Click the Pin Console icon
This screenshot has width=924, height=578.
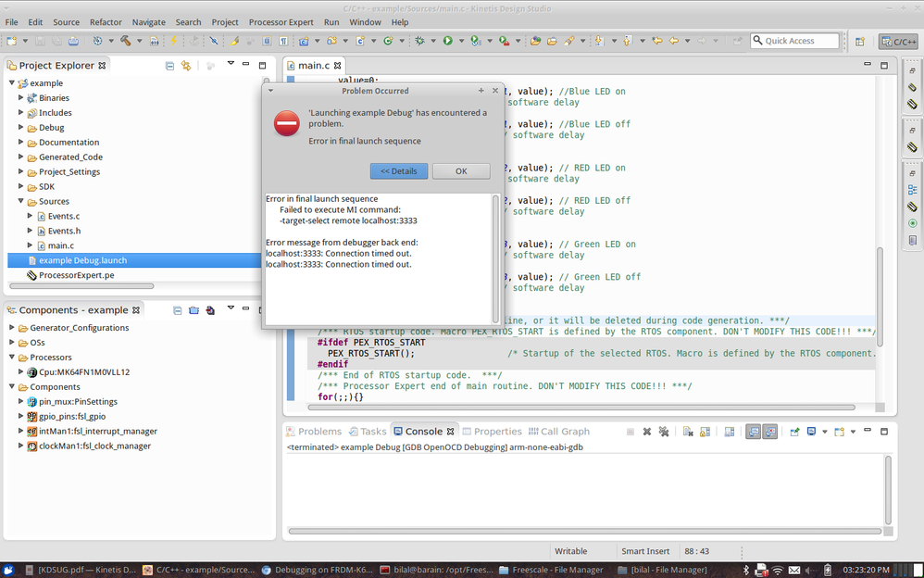pos(794,432)
